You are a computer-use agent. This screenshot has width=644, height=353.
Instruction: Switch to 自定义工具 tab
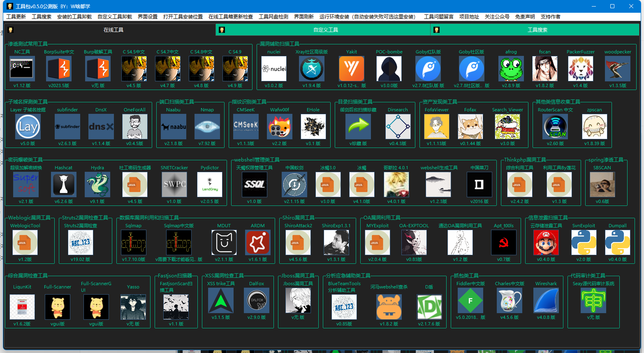click(323, 30)
